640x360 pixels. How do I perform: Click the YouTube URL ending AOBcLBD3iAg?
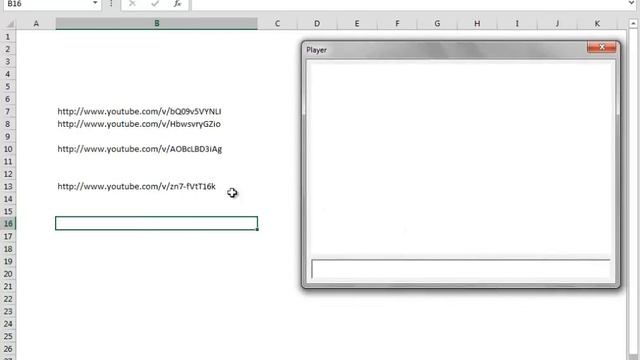click(140, 149)
